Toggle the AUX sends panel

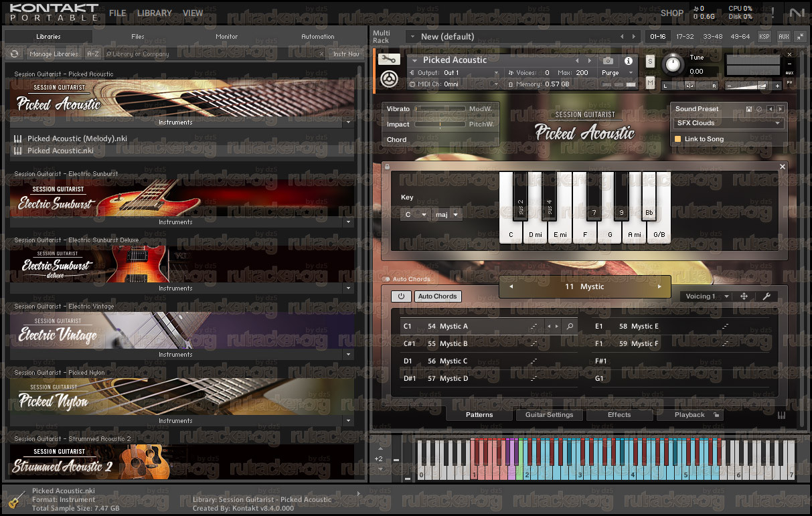click(783, 37)
